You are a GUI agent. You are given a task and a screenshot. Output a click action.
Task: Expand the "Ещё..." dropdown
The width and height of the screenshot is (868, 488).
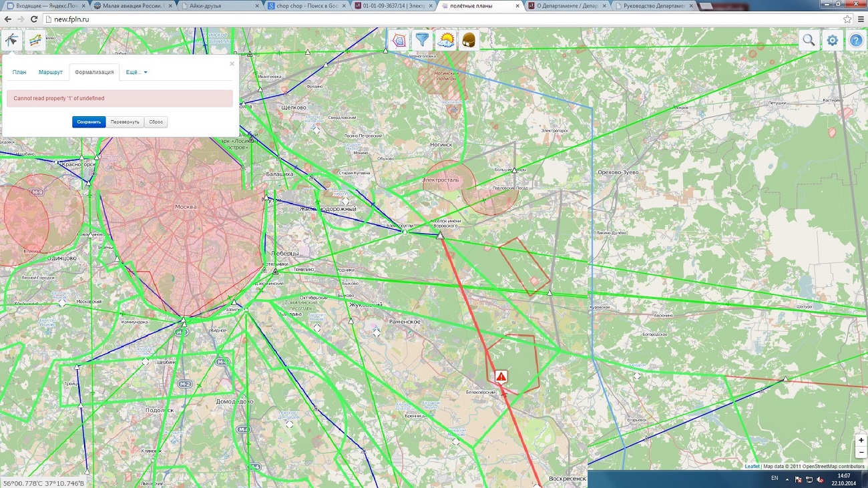pos(136,72)
